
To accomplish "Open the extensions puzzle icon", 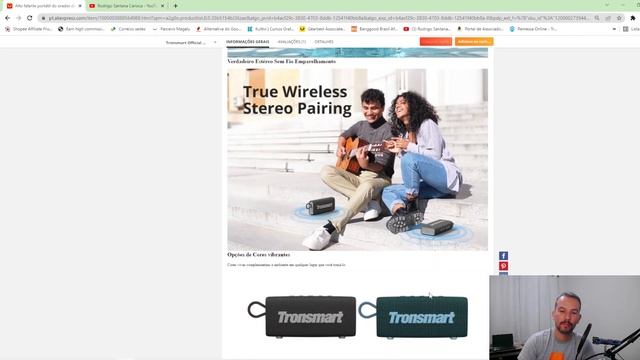I will coord(633,18).
